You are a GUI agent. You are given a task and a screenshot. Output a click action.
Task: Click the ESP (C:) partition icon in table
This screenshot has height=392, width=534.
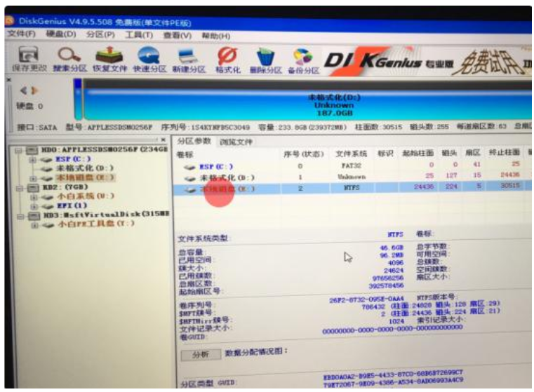189,167
